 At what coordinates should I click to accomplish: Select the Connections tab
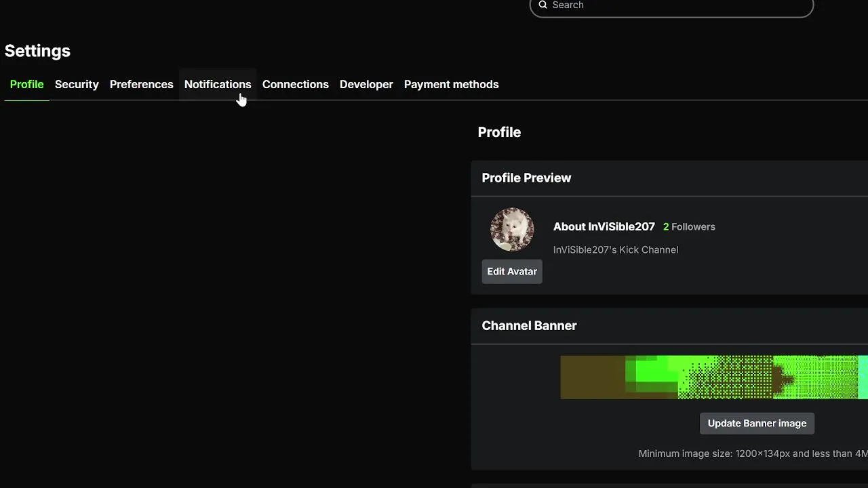pyautogui.click(x=295, y=84)
